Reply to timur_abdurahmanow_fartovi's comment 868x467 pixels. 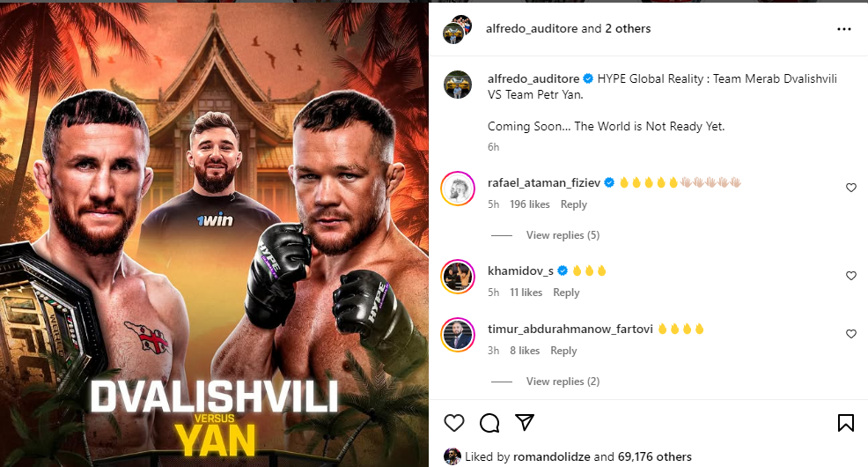(563, 351)
